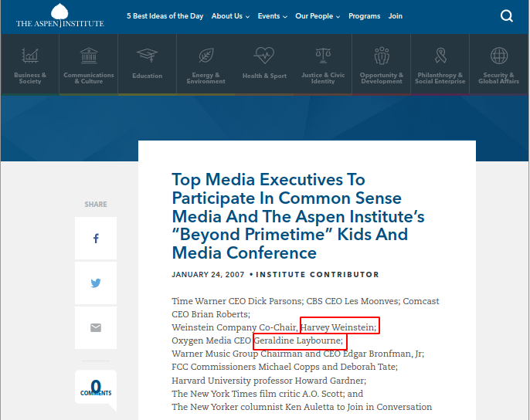The width and height of the screenshot is (530, 420).
Task: Open the Institute Contributor author link
Action: point(318,274)
